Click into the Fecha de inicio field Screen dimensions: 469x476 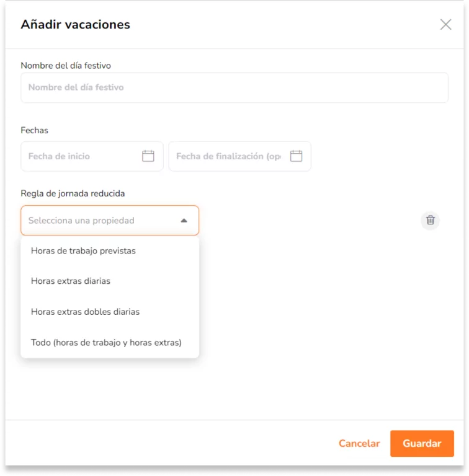82,156
